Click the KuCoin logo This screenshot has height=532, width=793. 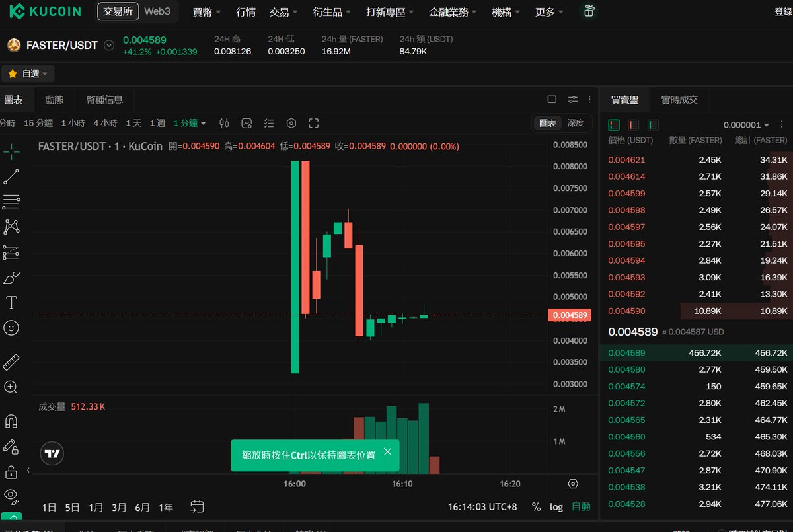click(46, 11)
